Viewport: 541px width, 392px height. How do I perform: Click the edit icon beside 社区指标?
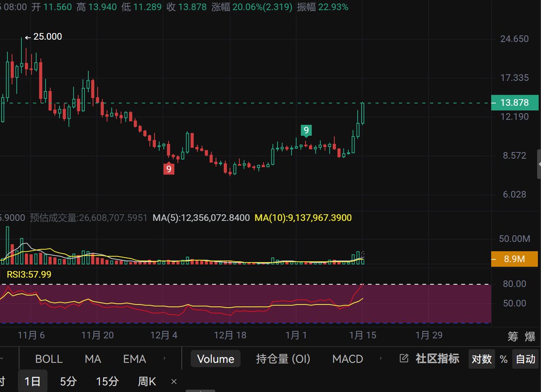[x=404, y=359]
